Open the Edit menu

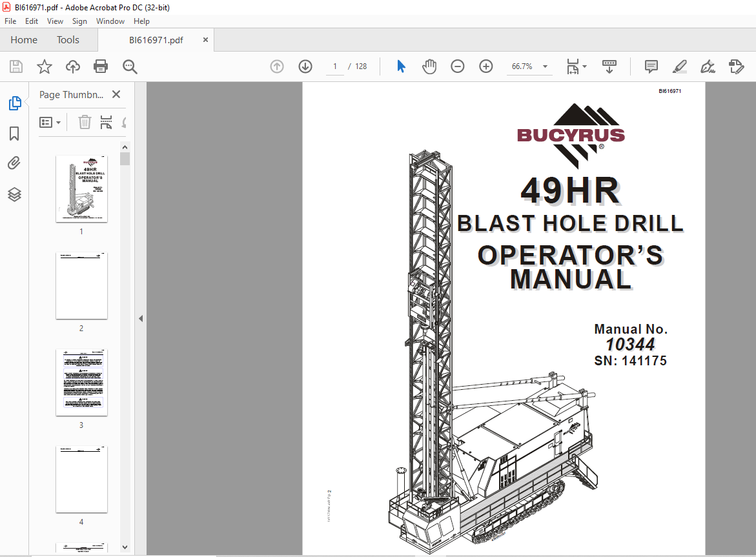click(x=32, y=21)
